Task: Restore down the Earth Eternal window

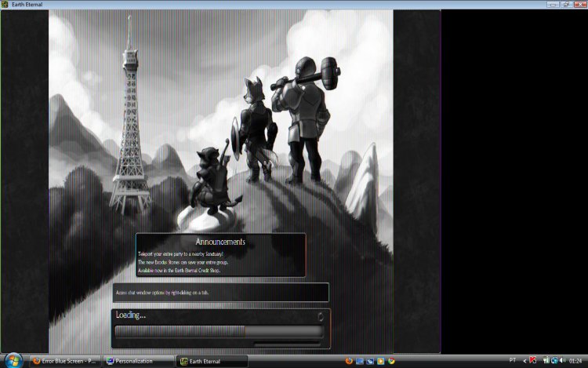Action: (567, 4)
